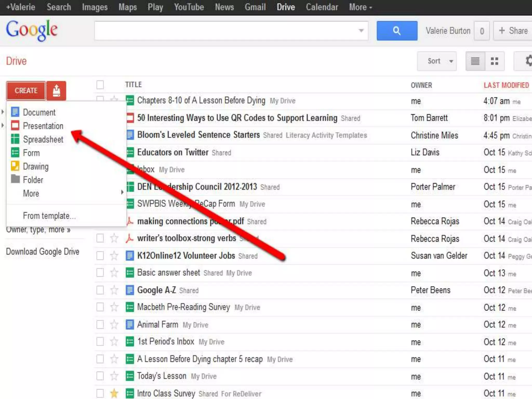Viewport: 532px width, 399px height.
Task: Switch to grid view layout
Action: tap(494, 61)
